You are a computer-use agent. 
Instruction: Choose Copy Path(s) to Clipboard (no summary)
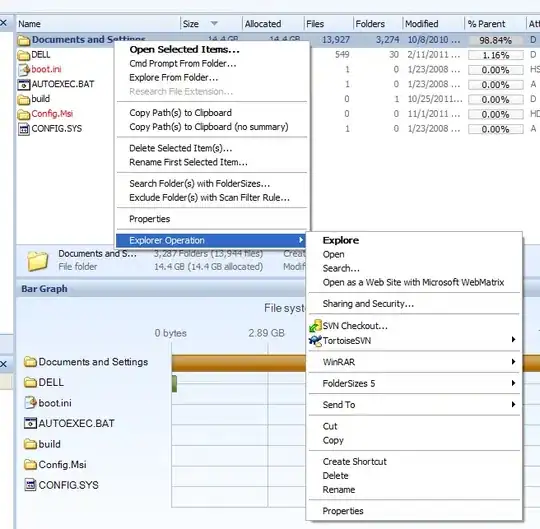(x=212, y=127)
